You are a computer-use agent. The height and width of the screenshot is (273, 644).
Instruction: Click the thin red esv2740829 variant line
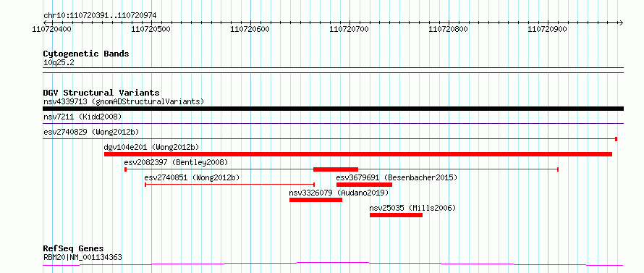[330, 139]
